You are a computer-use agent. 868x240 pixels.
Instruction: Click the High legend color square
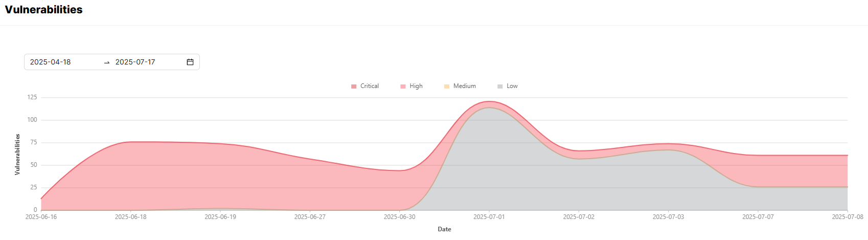coord(403,86)
